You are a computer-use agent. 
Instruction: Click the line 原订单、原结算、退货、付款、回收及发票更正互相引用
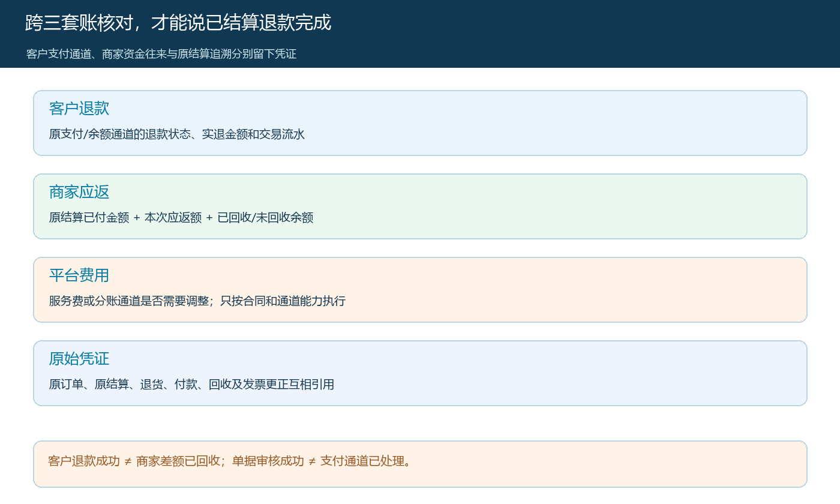(x=191, y=385)
